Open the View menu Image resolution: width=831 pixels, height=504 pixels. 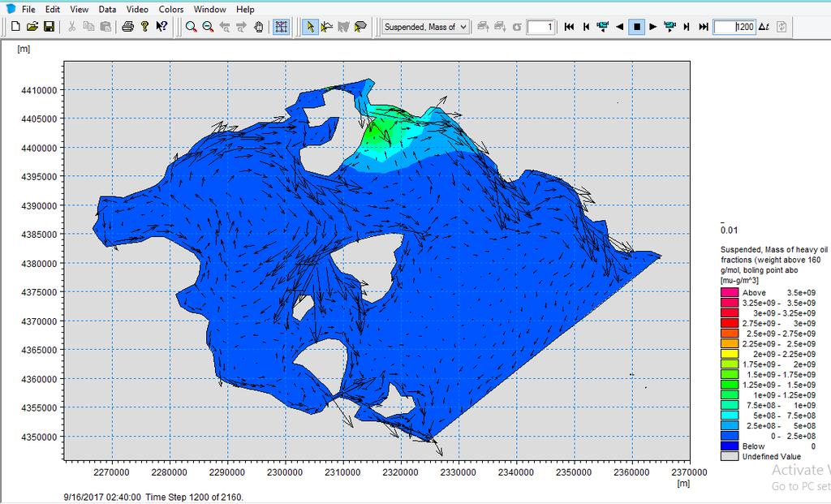coord(79,9)
